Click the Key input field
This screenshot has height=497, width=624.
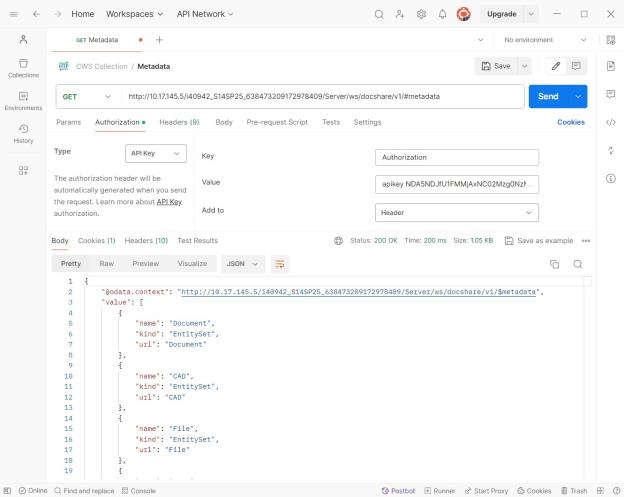(456, 158)
